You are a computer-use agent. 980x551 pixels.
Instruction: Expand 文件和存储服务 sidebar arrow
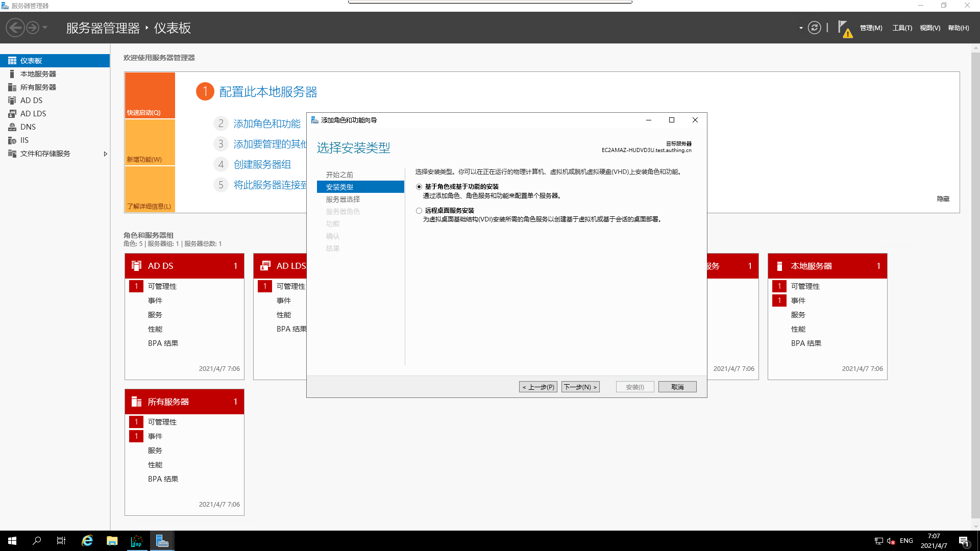[105, 154]
